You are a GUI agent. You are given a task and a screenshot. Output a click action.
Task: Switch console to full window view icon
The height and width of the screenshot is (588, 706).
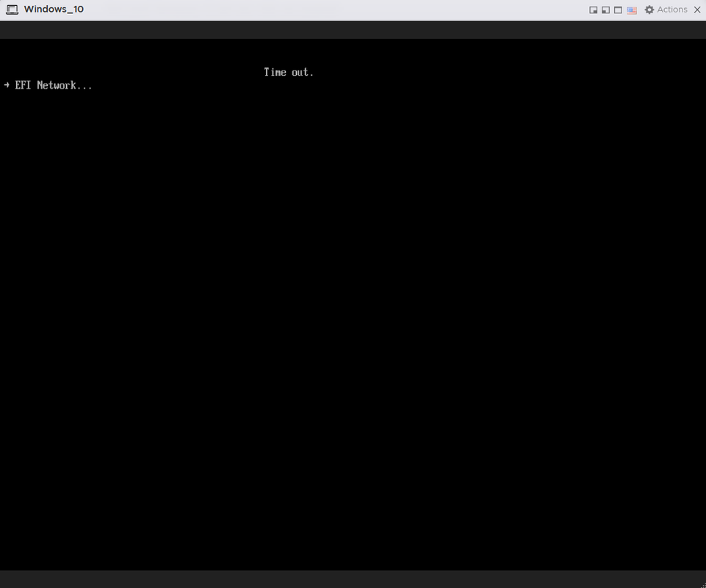click(618, 10)
